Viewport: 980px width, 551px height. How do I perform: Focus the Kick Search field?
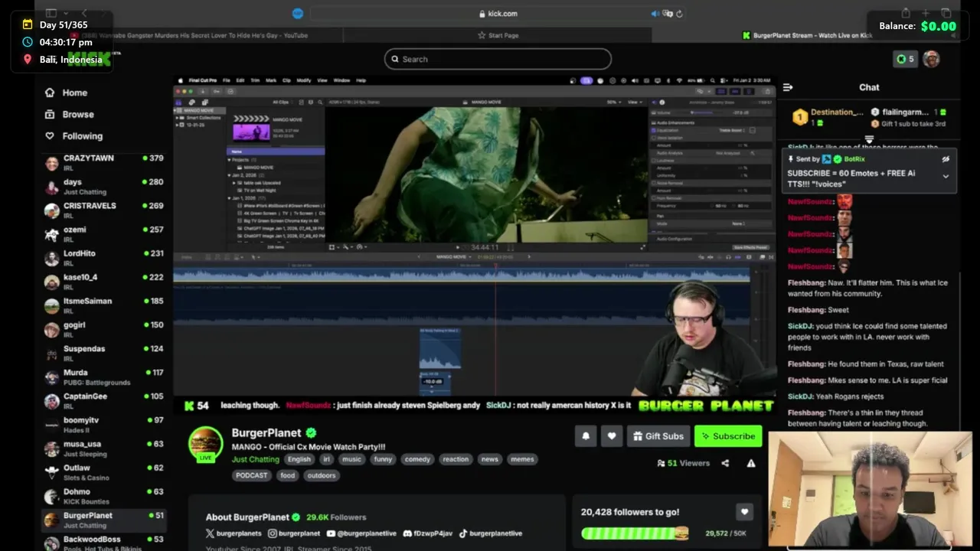click(498, 59)
